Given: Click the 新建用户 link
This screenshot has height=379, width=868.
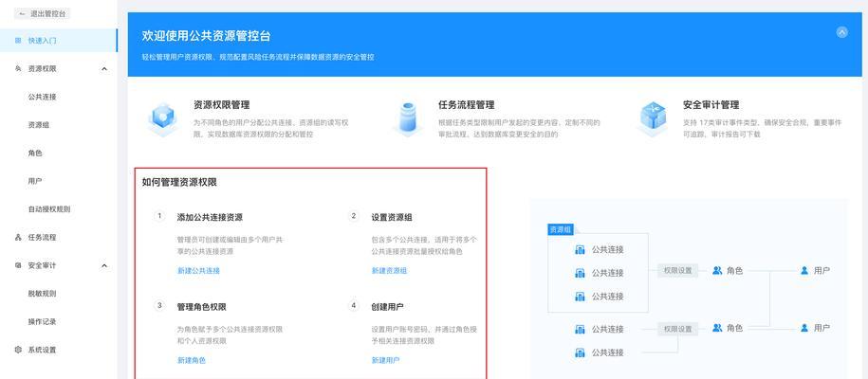Looking at the screenshot, I should (x=385, y=360).
